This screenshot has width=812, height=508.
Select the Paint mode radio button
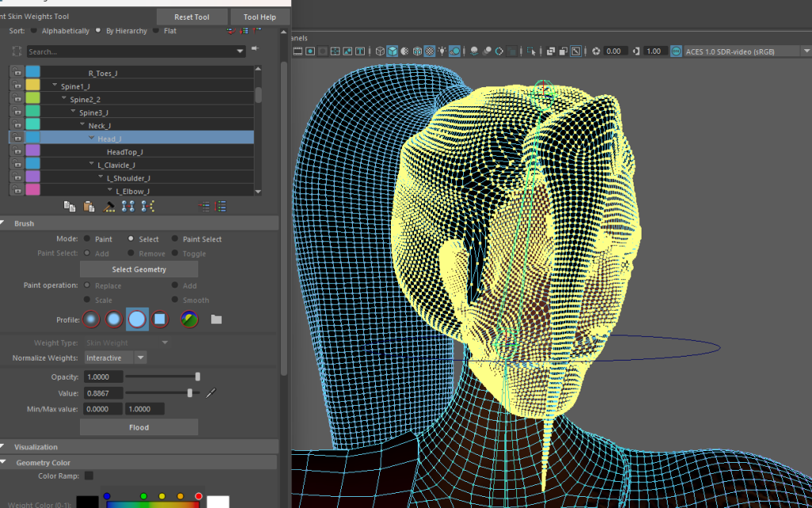point(86,239)
